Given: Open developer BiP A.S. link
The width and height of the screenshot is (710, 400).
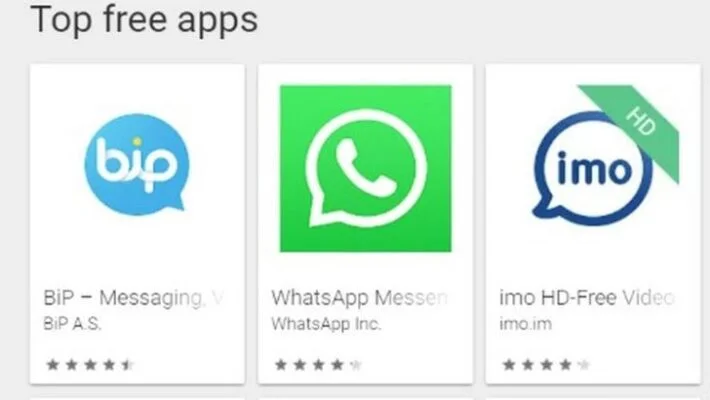Looking at the screenshot, I should 72,324.
